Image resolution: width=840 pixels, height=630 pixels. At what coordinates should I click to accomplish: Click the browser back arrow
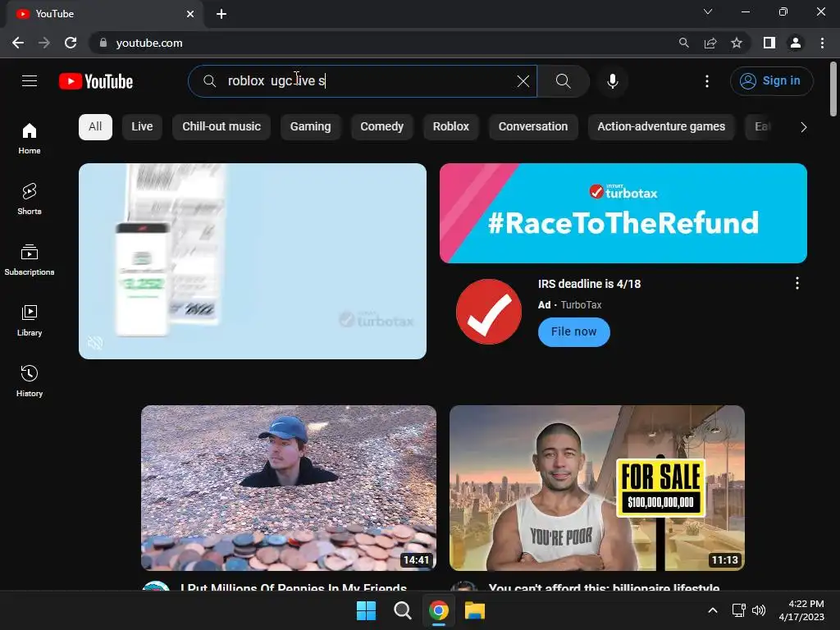coord(18,43)
